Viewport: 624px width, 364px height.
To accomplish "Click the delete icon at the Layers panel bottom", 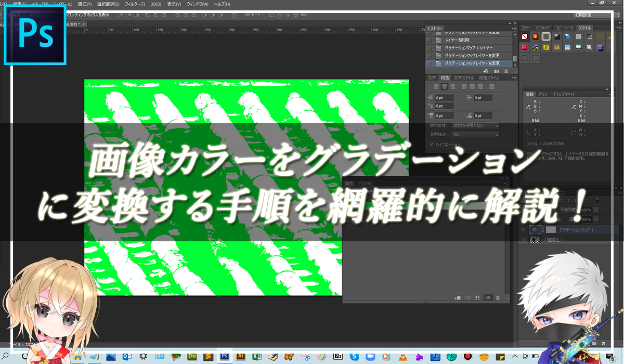I will [x=612, y=343].
